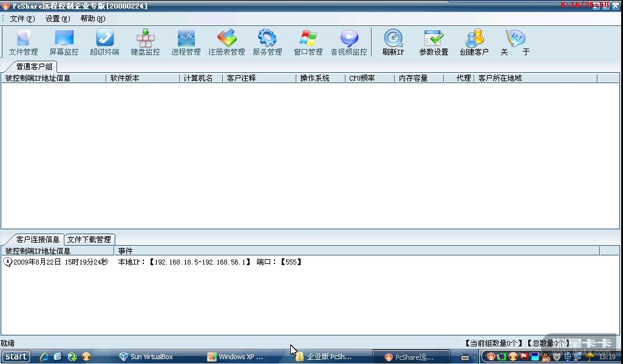The image size is (623, 364).
Task: Select log row dated 2009年8月22日
Action: coord(61,262)
